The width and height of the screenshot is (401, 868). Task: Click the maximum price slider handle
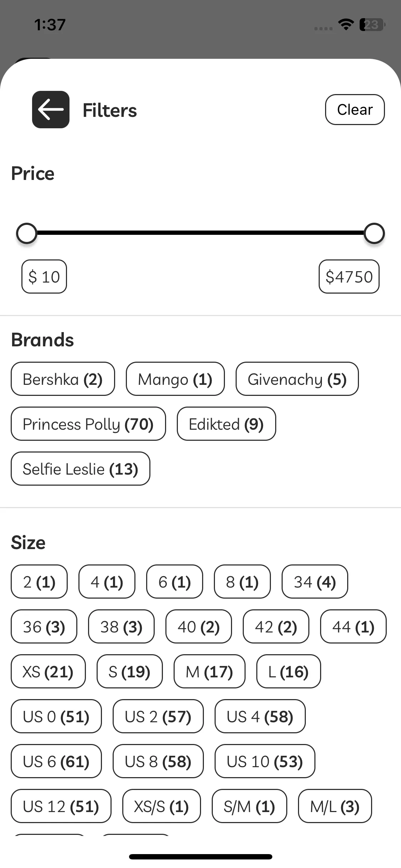click(x=374, y=233)
